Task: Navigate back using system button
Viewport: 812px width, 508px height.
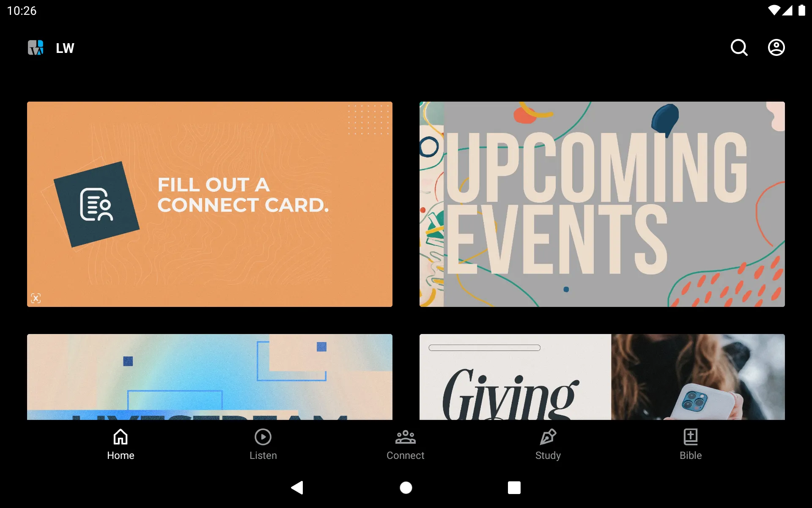Action: click(298, 488)
